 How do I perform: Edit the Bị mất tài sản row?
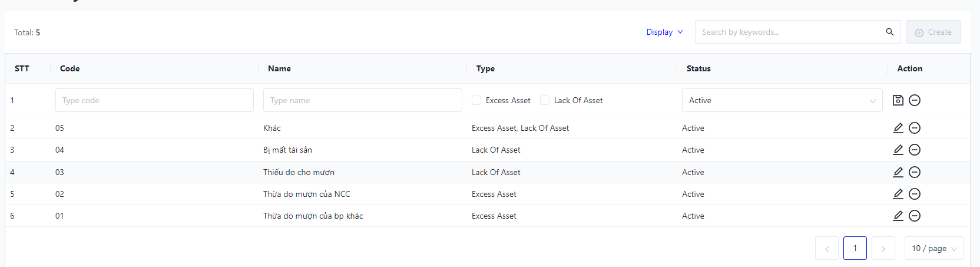pyautogui.click(x=898, y=150)
